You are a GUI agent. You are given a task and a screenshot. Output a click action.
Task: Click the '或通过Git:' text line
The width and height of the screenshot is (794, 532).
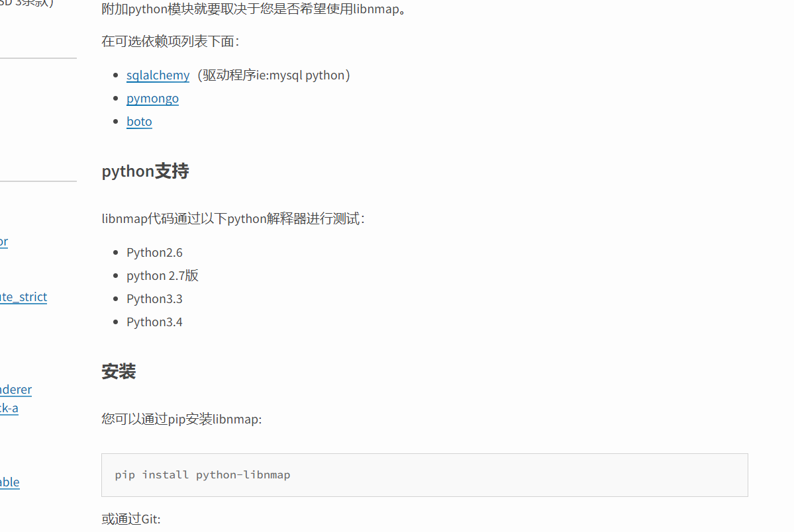[x=131, y=519]
